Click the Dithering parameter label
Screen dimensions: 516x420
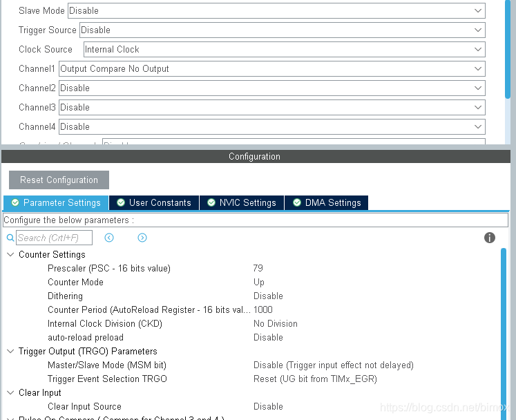(65, 296)
